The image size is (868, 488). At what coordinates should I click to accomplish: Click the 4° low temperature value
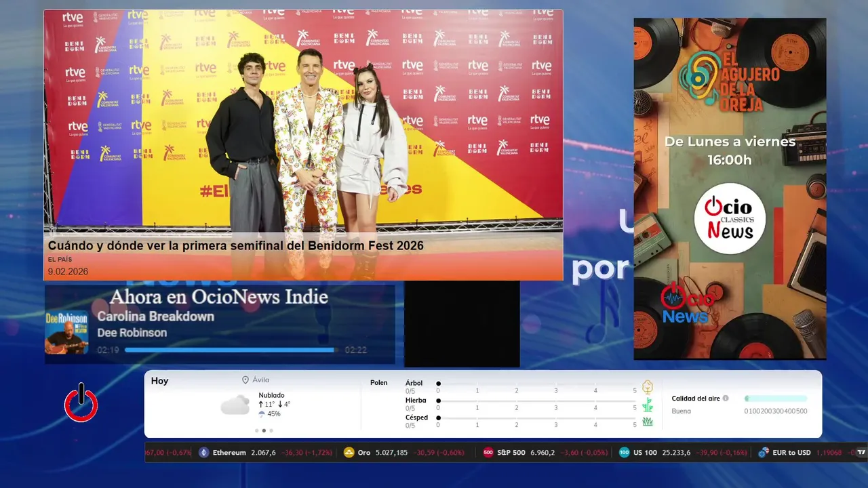[x=287, y=404]
